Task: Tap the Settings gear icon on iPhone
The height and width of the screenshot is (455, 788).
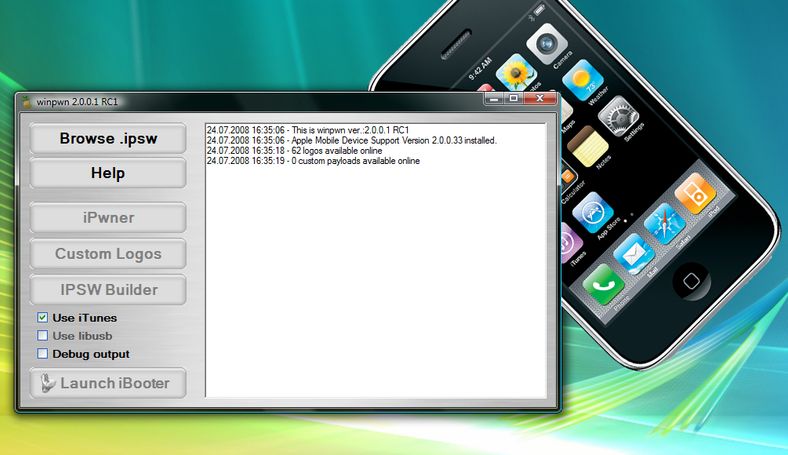Action: [x=618, y=117]
